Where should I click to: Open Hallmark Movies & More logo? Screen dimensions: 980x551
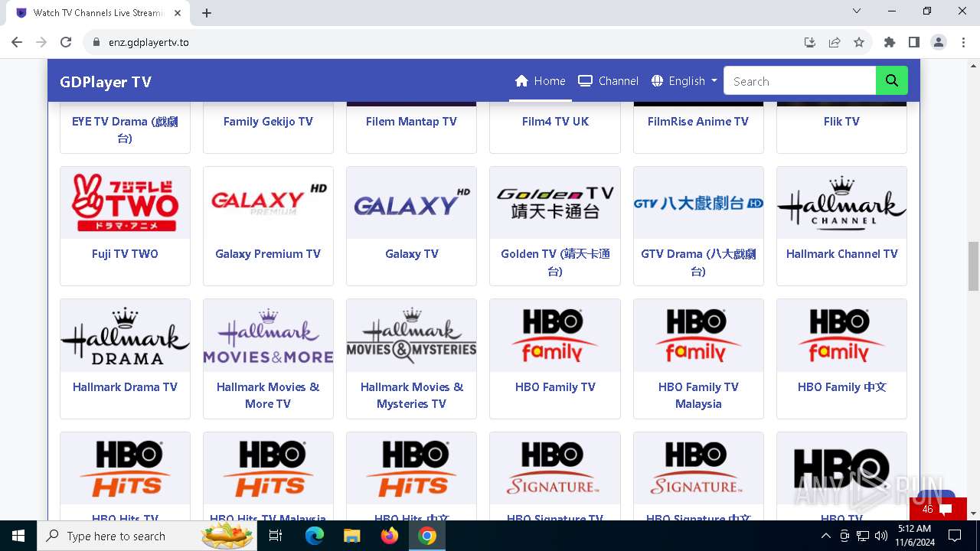tap(268, 336)
